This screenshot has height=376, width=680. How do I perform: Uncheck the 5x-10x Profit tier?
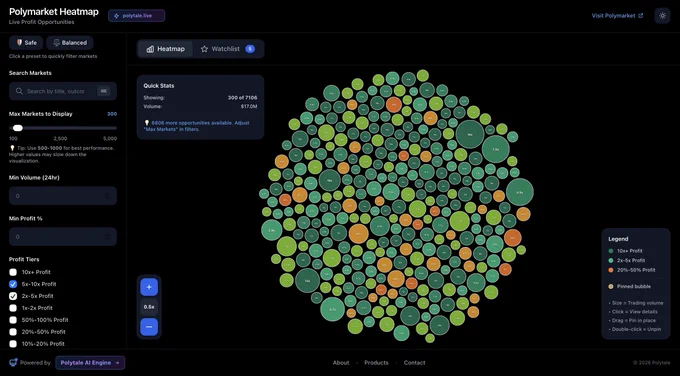click(x=13, y=284)
